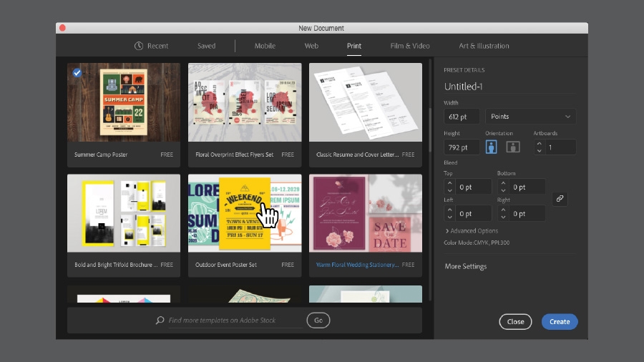644x362 pixels.
Task: Select the Print tab
Action: 354,46
